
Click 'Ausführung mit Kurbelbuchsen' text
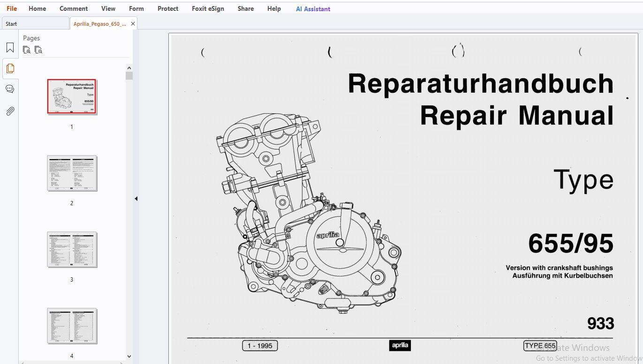pos(562,275)
